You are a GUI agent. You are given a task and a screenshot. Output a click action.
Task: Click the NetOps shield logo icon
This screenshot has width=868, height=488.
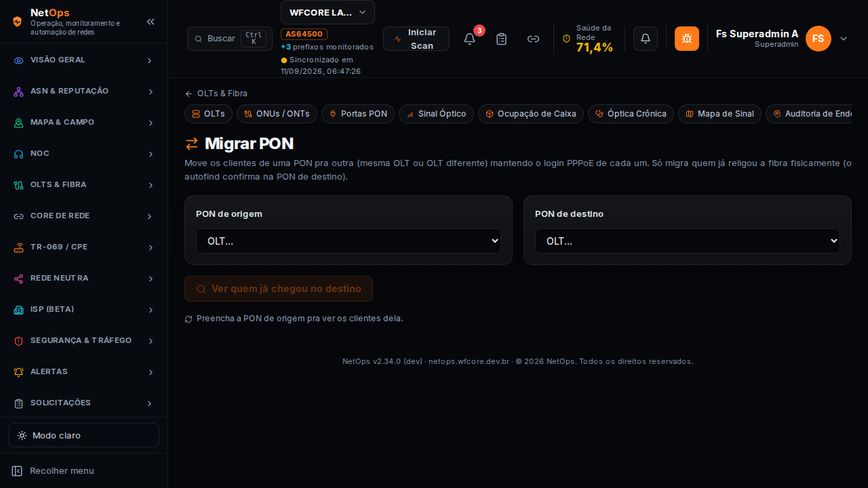point(18,22)
